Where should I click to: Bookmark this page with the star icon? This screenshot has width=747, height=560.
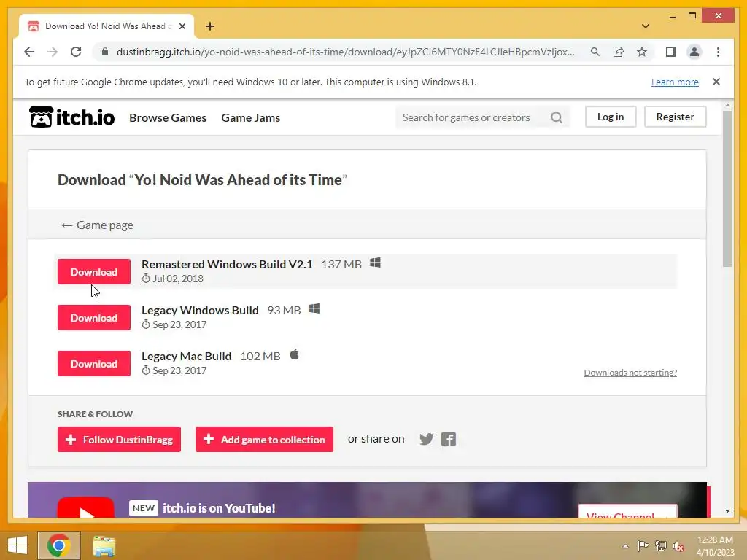[x=642, y=52]
